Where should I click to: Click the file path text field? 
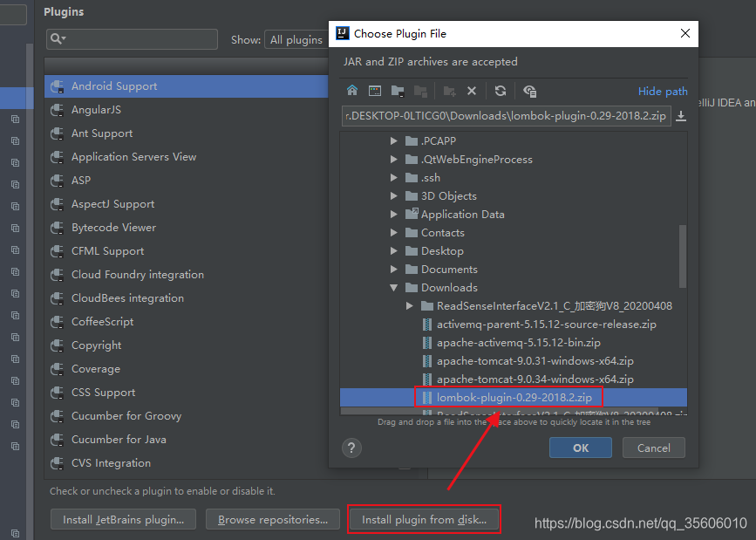click(x=507, y=116)
